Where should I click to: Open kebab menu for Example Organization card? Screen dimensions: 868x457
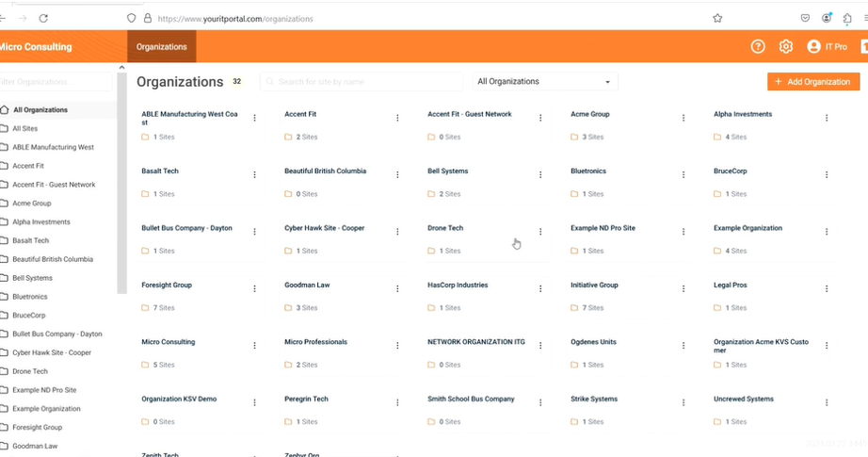827,232
